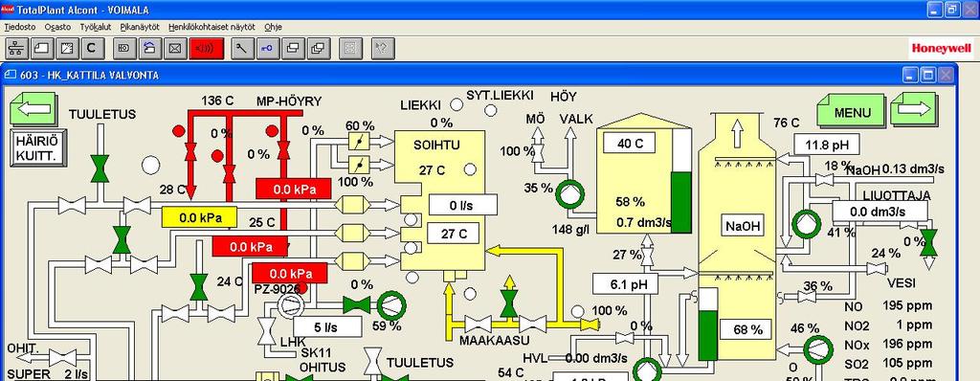The width and height of the screenshot is (980, 381).
Task: Click the red alarm horn toolbar button
Action: click(206, 48)
